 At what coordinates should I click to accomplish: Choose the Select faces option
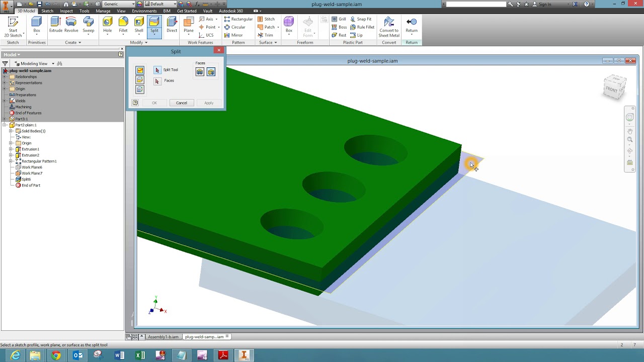pyautogui.click(x=211, y=72)
